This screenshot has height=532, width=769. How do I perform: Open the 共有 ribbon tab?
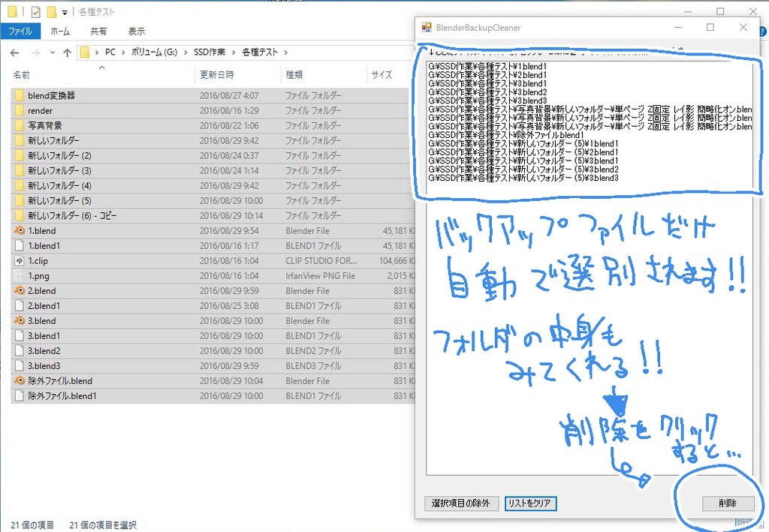[x=98, y=32]
